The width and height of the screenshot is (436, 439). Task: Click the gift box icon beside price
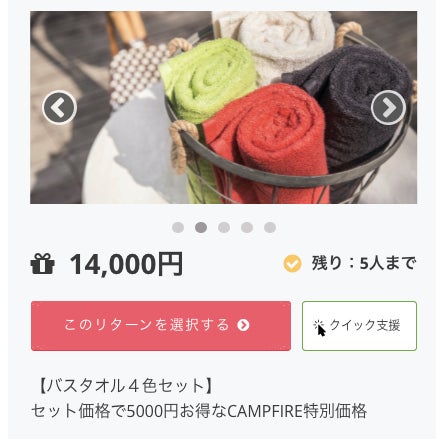[x=42, y=264]
